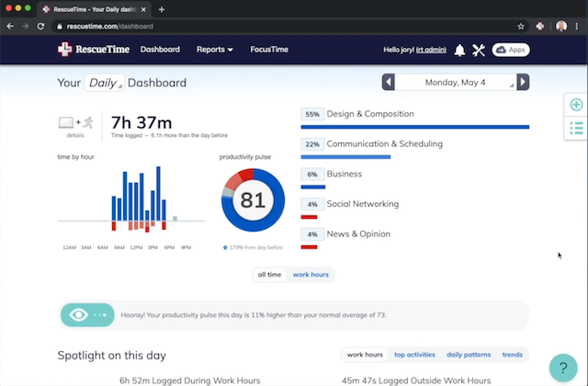
Task: Click the computer and mobile details icon
Action: click(x=75, y=127)
